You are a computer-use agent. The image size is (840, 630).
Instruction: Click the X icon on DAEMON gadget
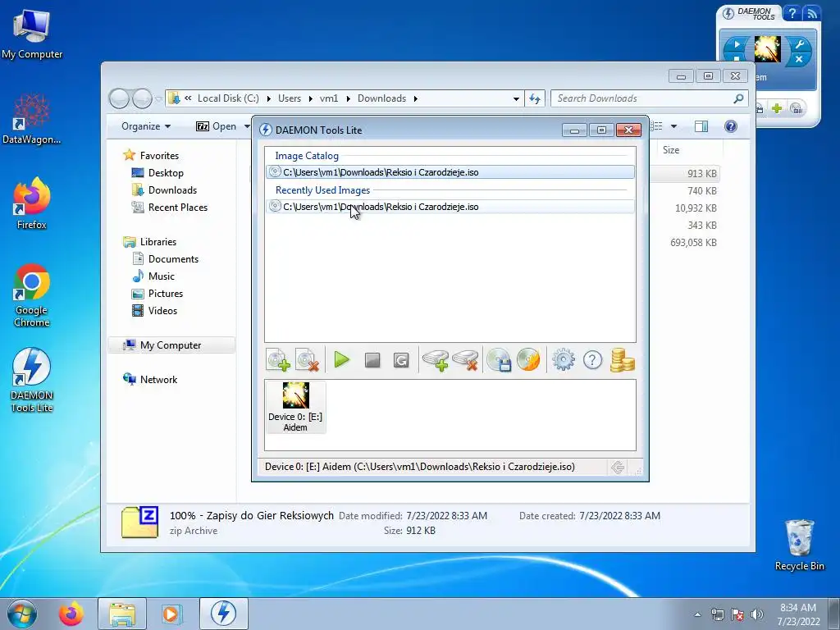799,59
